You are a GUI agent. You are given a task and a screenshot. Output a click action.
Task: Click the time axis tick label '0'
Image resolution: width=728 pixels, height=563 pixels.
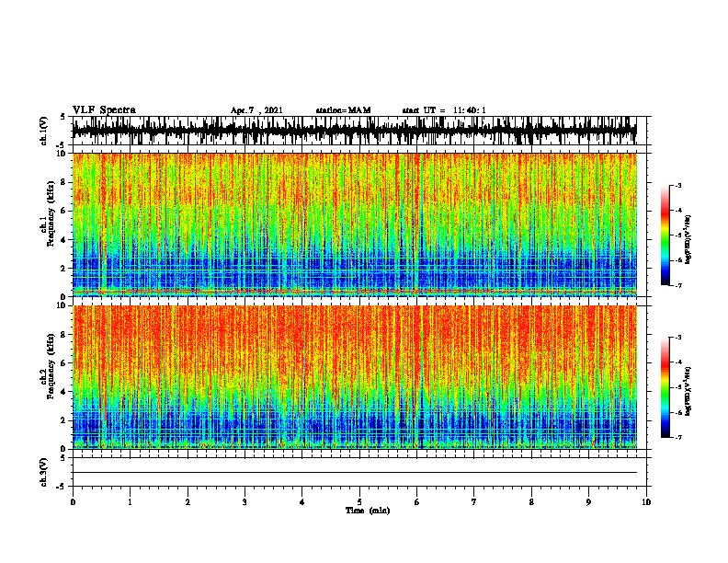[73, 501]
